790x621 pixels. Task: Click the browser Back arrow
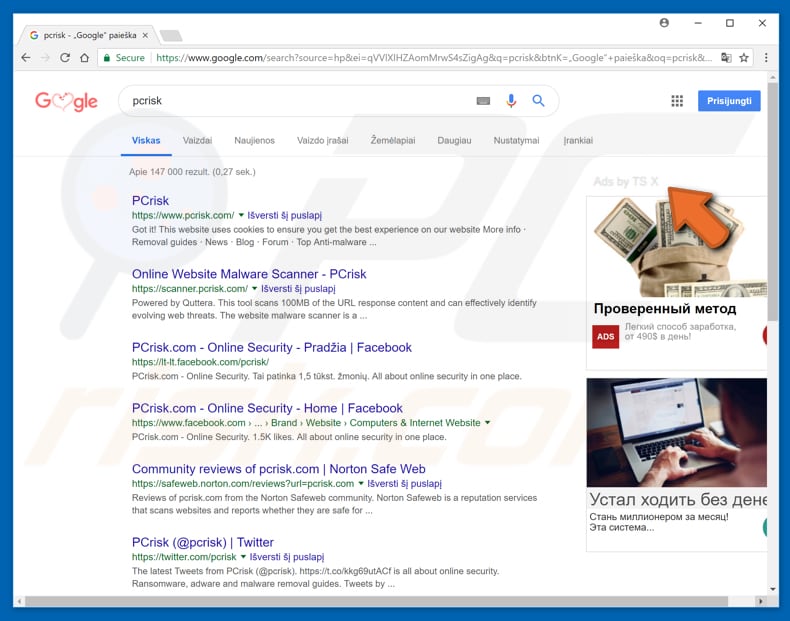(26, 58)
